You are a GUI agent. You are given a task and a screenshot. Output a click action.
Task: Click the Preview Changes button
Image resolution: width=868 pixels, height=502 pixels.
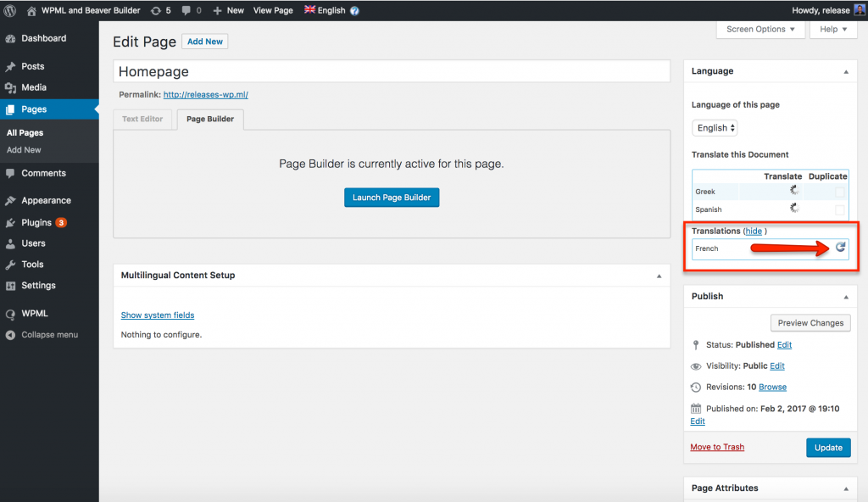[810, 323]
